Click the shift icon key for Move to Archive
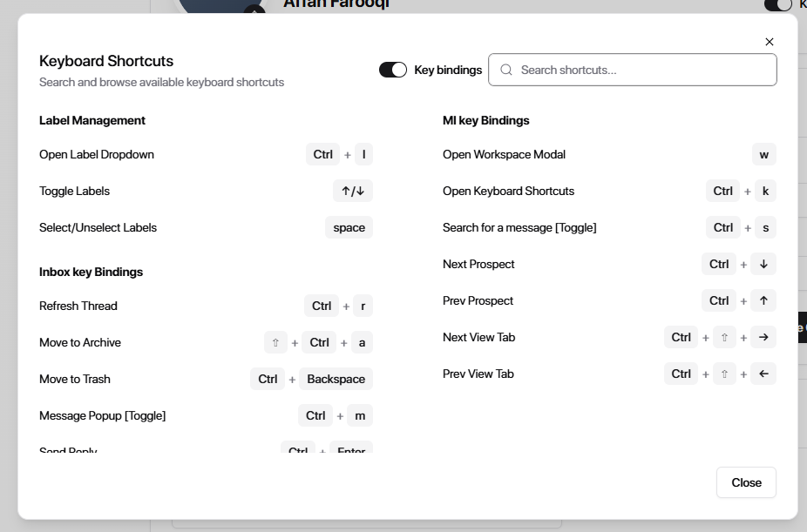 (275, 342)
